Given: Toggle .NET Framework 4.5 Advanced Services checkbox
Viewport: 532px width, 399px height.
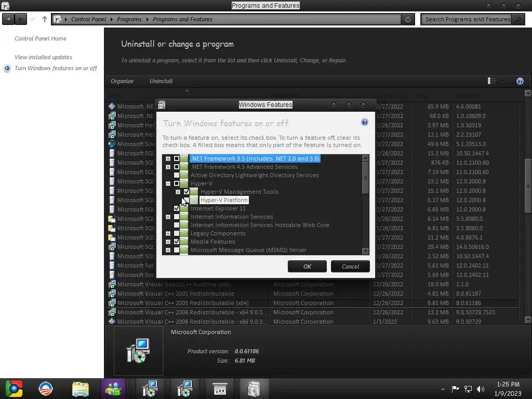Looking at the screenshot, I should pos(177,167).
